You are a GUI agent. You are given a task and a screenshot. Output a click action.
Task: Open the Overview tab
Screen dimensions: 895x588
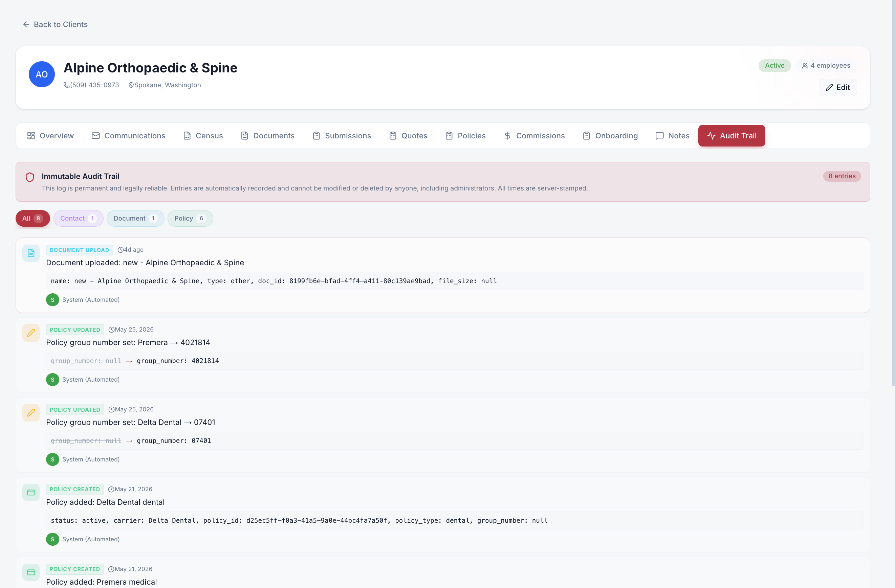pyautogui.click(x=50, y=136)
